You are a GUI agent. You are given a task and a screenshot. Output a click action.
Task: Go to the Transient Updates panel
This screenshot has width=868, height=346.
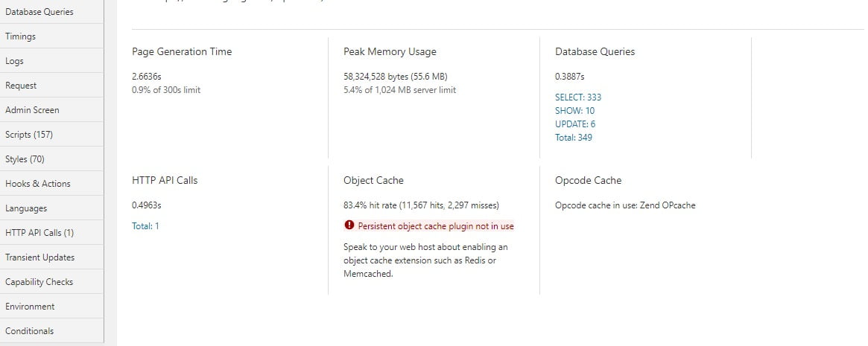pyautogui.click(x=51, y=257)
